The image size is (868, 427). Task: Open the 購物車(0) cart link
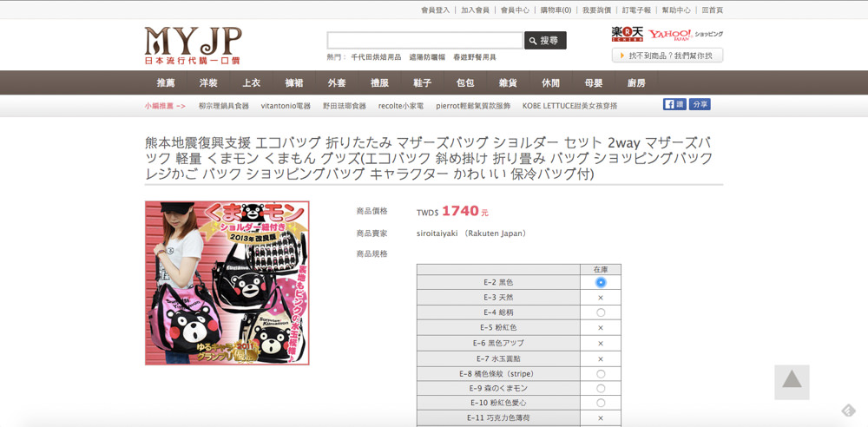(556, 10)
